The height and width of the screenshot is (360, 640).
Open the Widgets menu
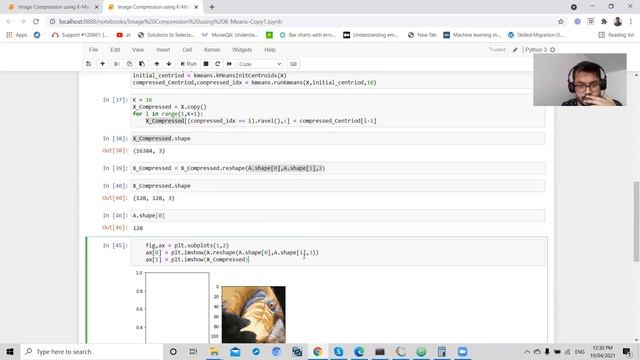click(242, 50)
